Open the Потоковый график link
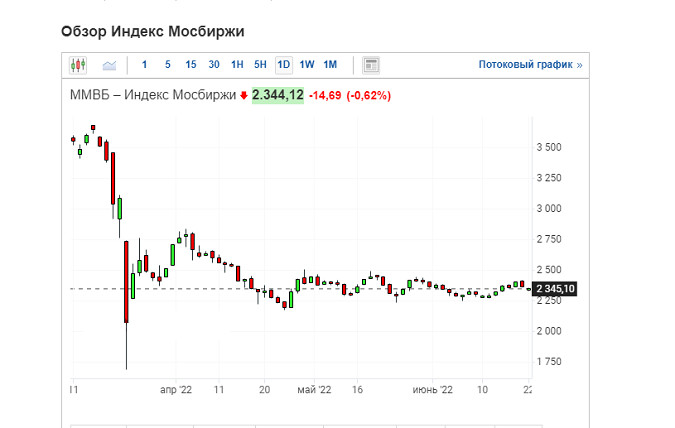Image resolution: width=675 pixels, height=428 pixels. (530, 65)
